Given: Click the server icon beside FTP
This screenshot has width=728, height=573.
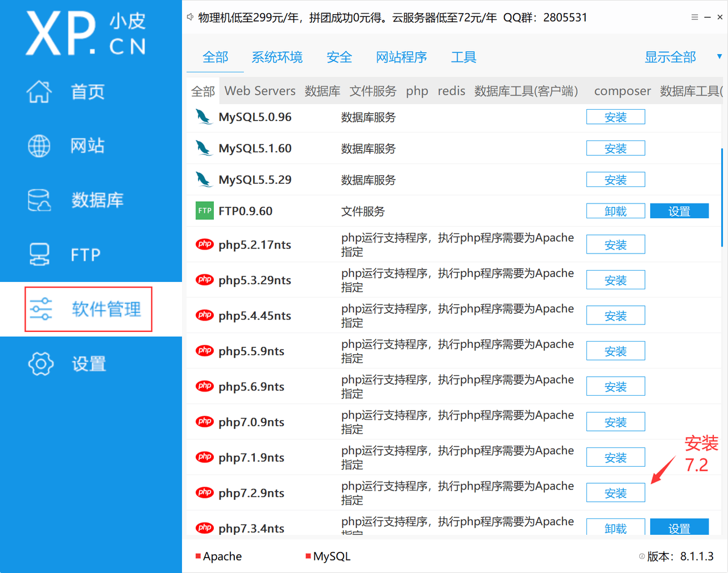Looking at the screenshot, I should [39, 254].
